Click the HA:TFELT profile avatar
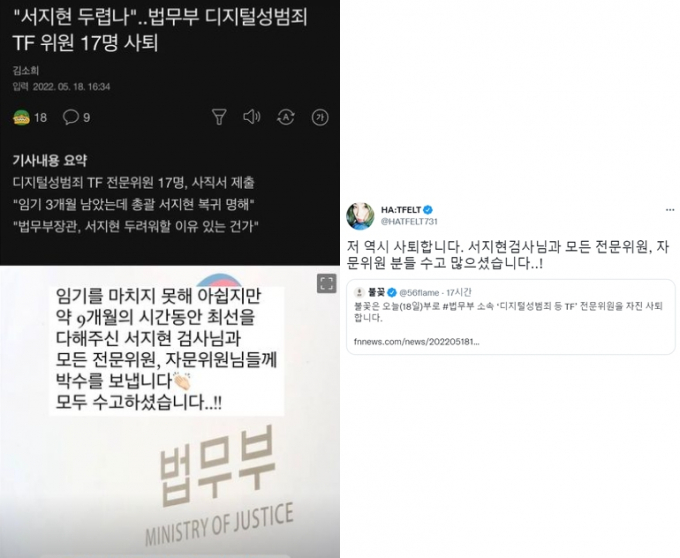Screen dimensions: 680x558 pyautogui.click(x=360, y=216)
